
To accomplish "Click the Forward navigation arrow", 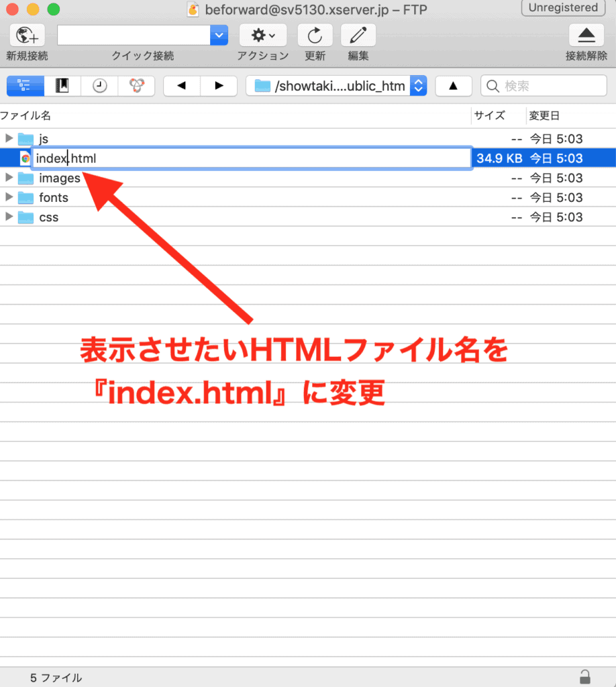I will (219, 85).
